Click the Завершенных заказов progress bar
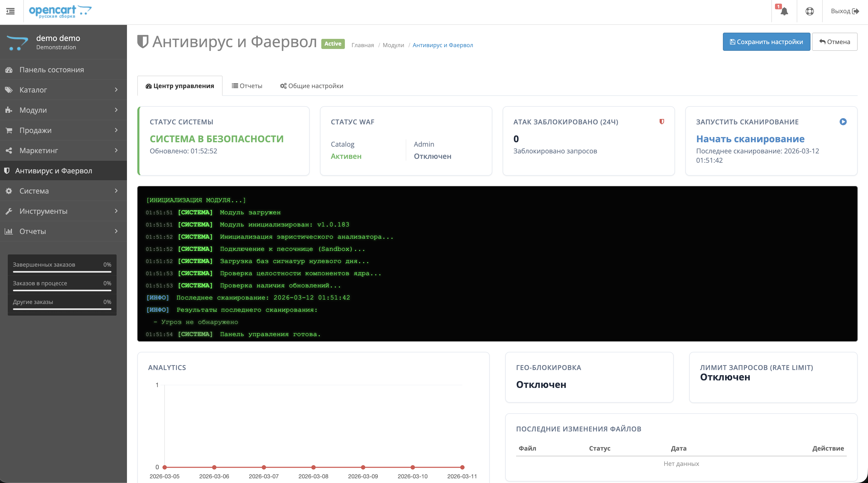Image resolution: width=868 pixels, height=483 pixels. click(x=62, y=272)
